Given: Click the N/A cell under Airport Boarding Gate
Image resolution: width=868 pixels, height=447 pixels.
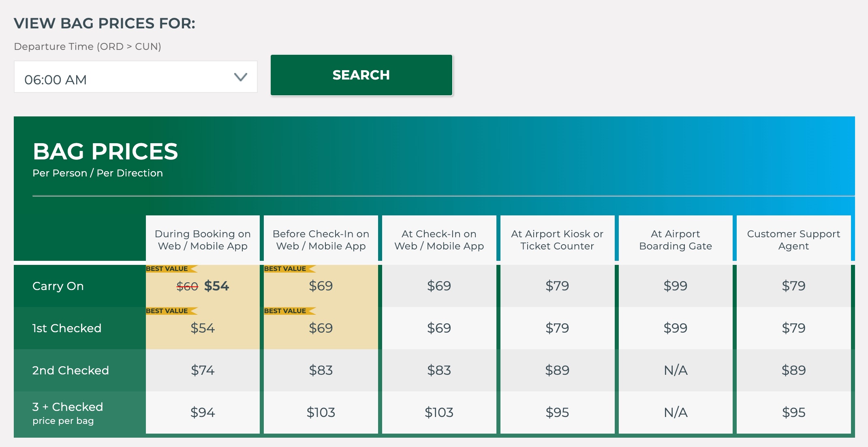Looking at the screenshot, I should point(675,370).
